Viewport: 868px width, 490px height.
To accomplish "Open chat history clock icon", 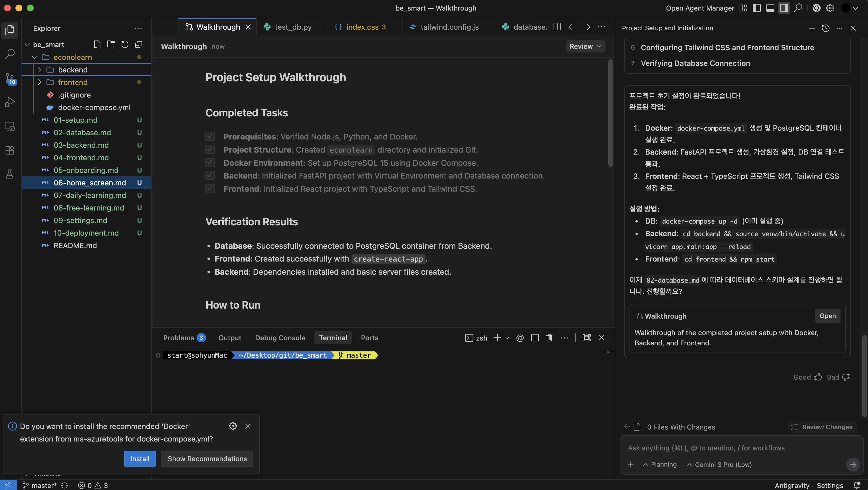I will tap(825, 28).
